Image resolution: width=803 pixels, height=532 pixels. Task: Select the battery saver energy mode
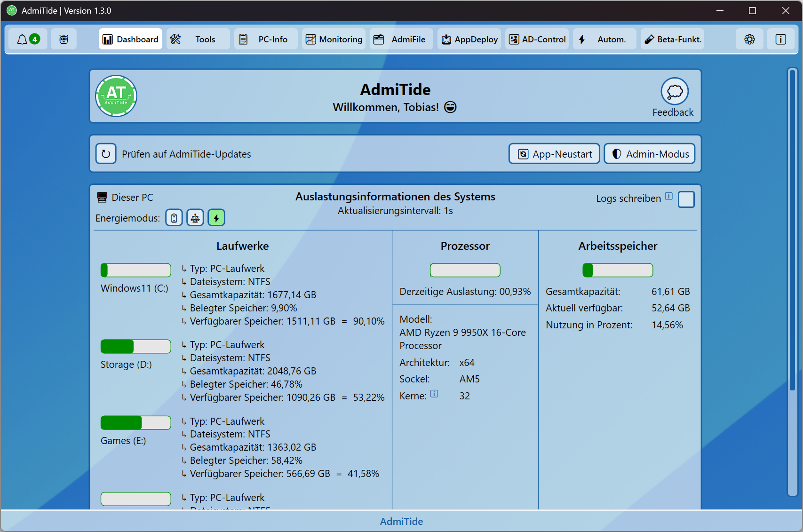pos(174,218)
